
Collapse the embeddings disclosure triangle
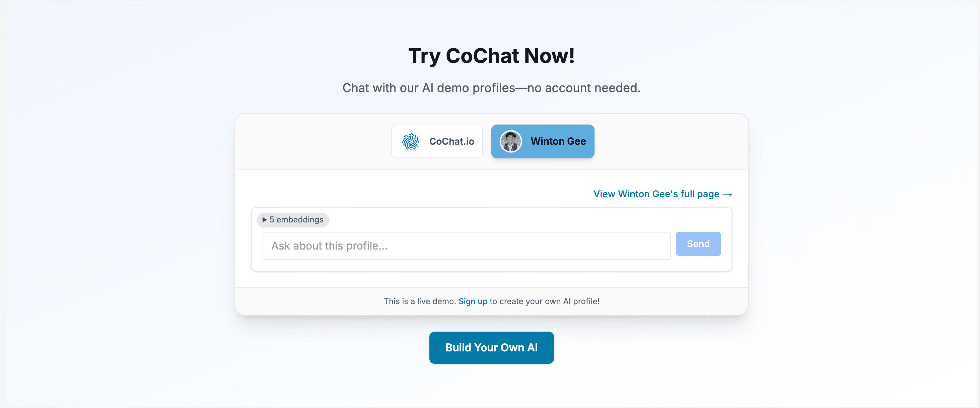[x=265, y=220]
